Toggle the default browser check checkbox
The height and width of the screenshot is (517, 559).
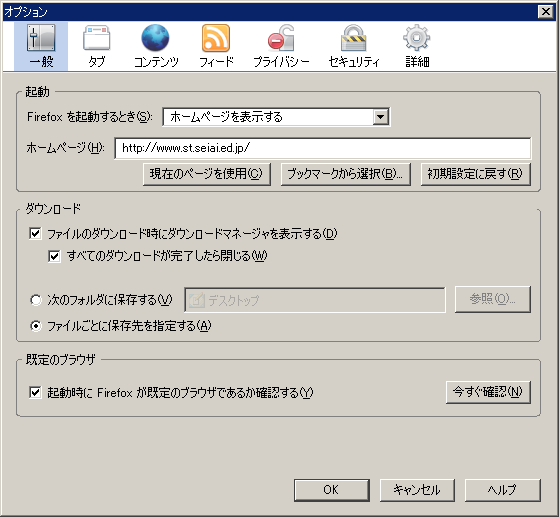35,392
